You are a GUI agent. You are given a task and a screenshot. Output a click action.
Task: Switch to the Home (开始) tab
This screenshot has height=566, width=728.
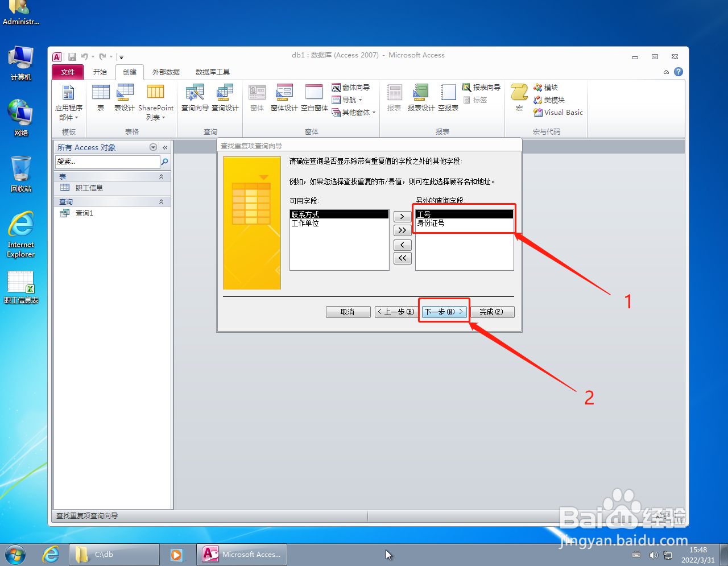(x=100, y=72)
